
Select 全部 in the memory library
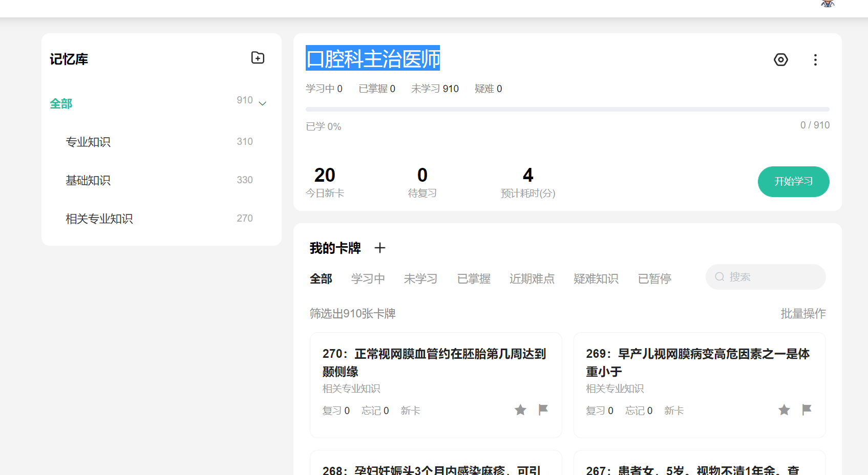click(61, 104)
